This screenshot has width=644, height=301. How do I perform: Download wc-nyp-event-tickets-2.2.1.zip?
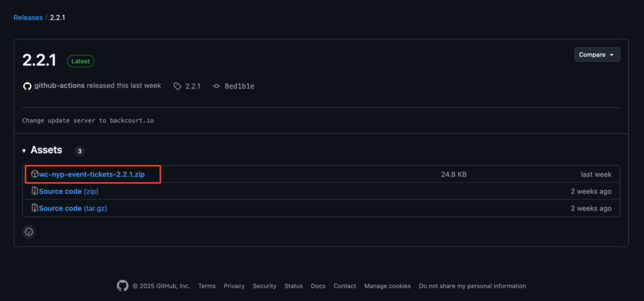click(92, 174)
